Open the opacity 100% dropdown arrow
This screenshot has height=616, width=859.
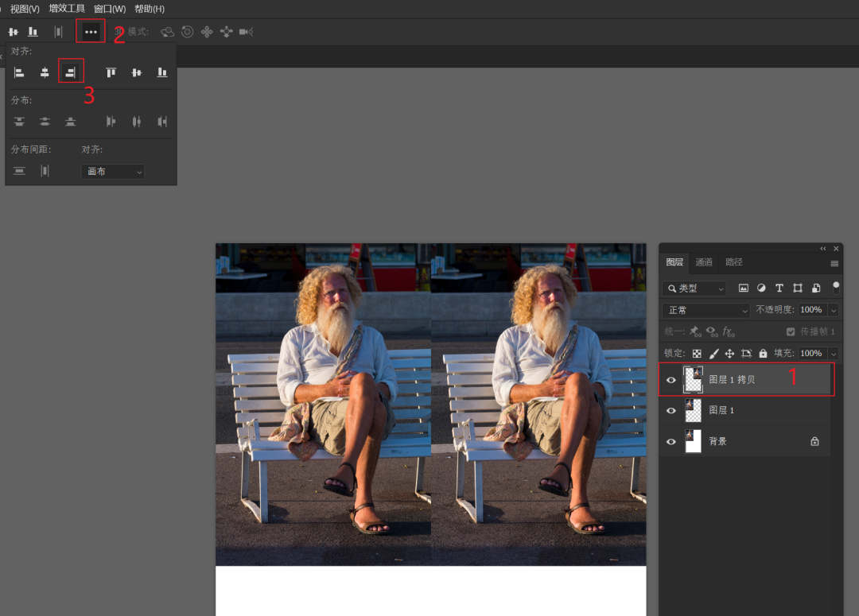click(x=834, y=310)
